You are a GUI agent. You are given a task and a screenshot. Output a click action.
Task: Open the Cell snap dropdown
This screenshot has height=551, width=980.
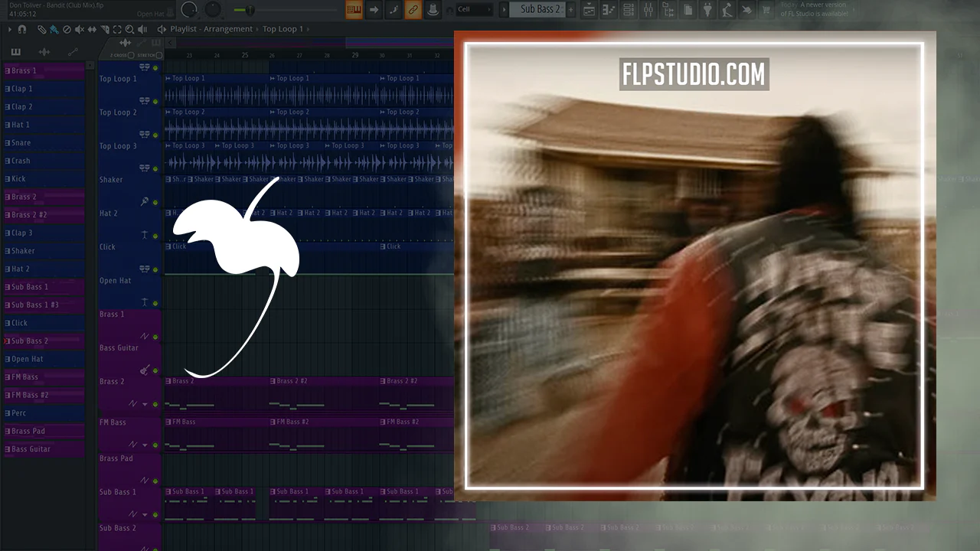pos(474,10)
